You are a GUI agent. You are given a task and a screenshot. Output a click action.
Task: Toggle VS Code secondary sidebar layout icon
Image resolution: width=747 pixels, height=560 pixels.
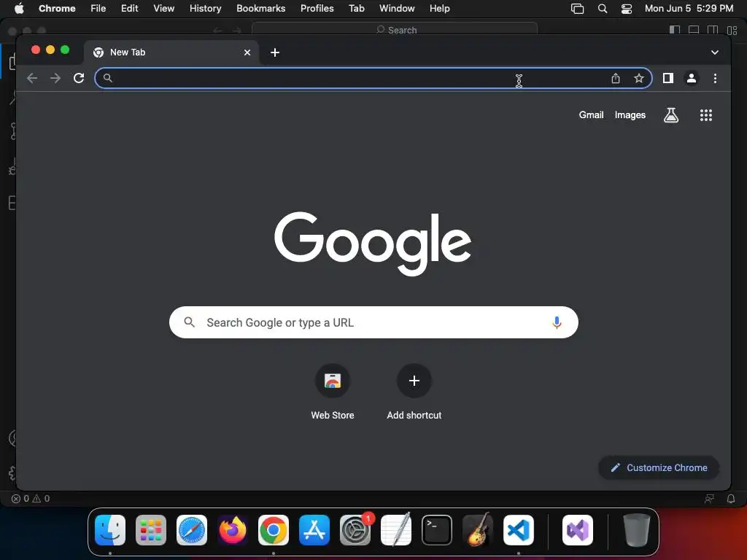point(713,29)
